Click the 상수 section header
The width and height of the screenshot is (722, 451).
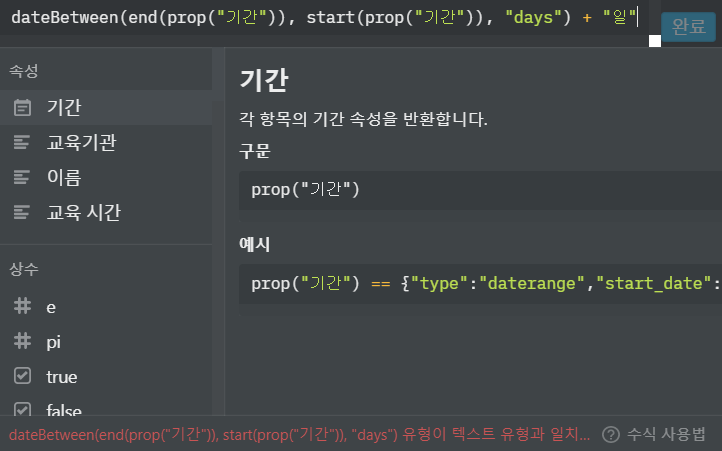[23, 269]
